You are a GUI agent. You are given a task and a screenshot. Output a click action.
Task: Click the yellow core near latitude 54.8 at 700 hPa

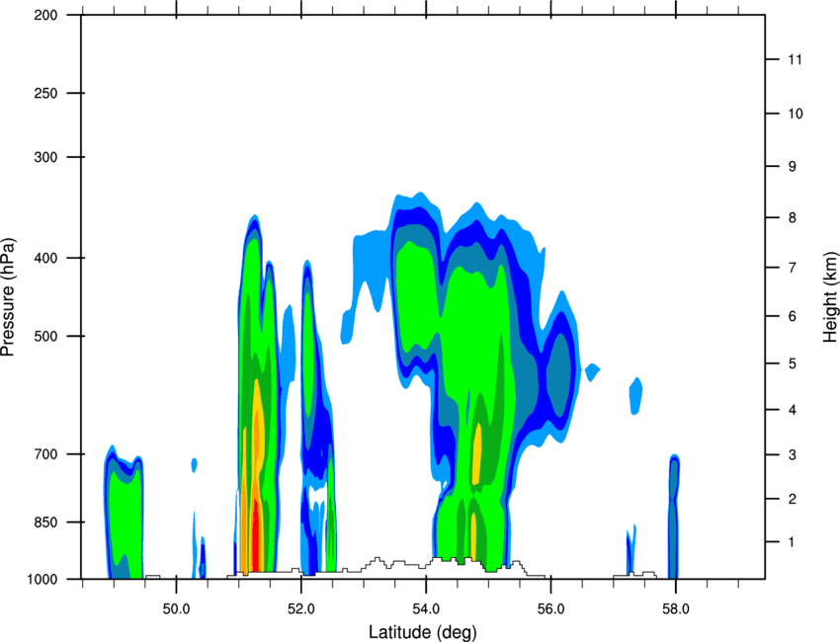click(x=476, y=454)
